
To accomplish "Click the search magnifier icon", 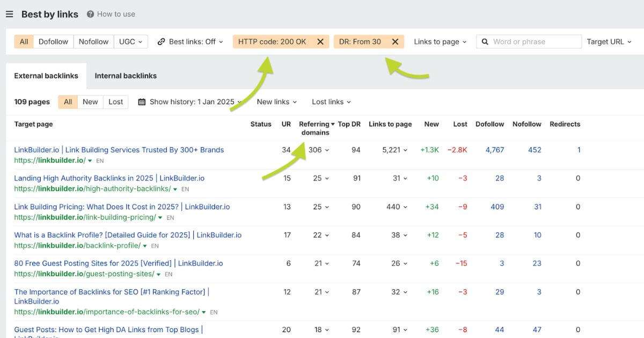I will [485, 41].
